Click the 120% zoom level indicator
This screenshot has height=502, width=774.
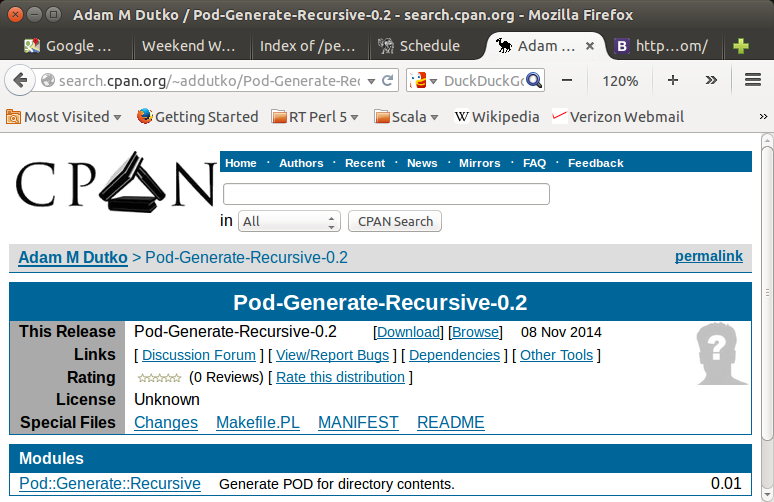(x=620, y=80)
